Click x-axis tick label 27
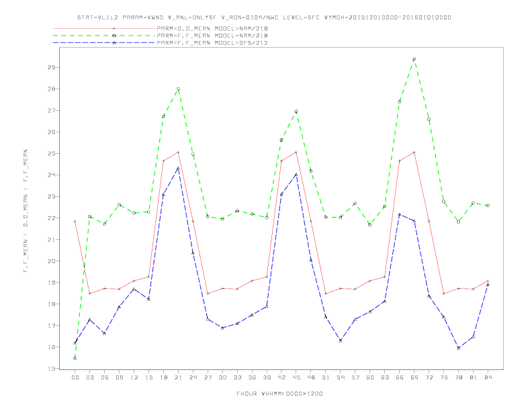Screen dimensions: 532x411 pos(208,377)
